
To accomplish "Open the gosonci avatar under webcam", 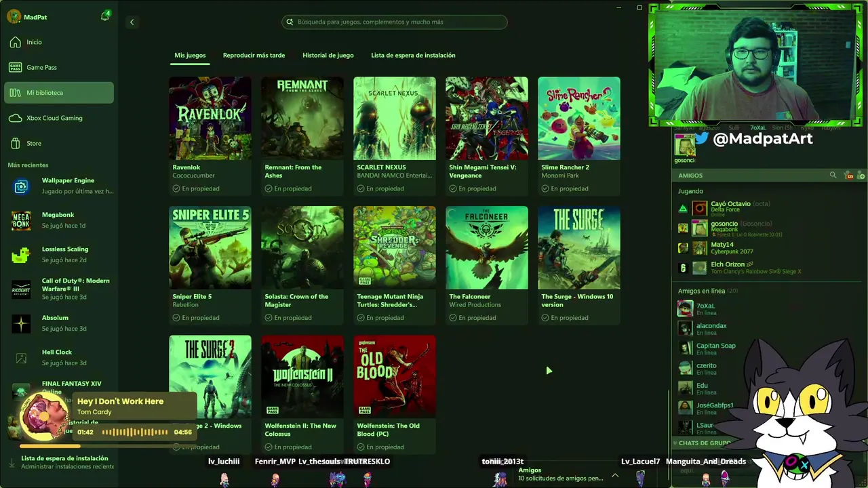I will 685,146.
